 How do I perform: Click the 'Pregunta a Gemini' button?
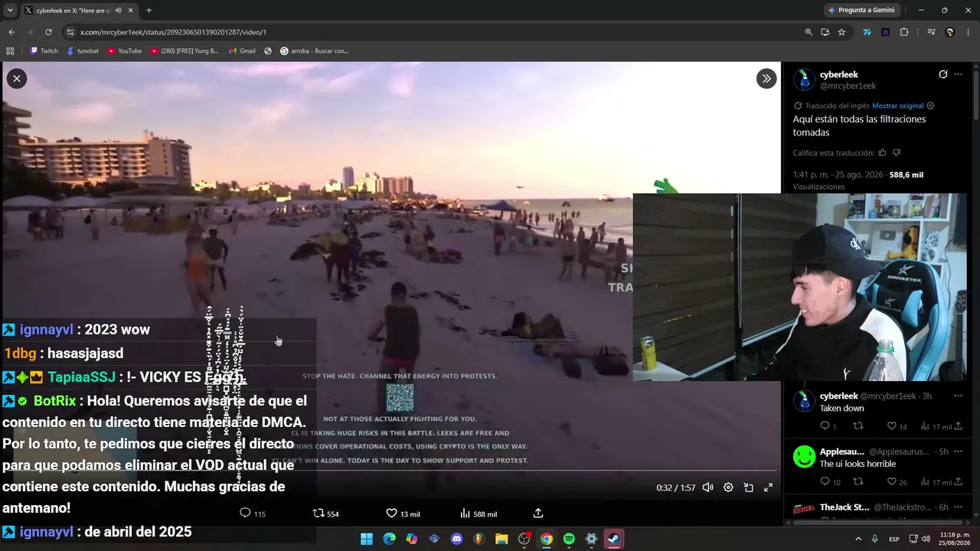(861, 10)
